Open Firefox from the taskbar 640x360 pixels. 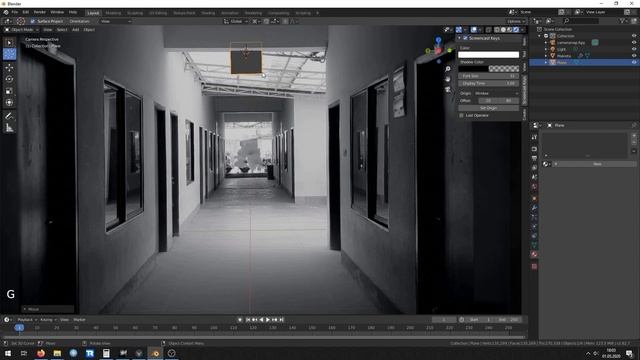pos(41,353)
